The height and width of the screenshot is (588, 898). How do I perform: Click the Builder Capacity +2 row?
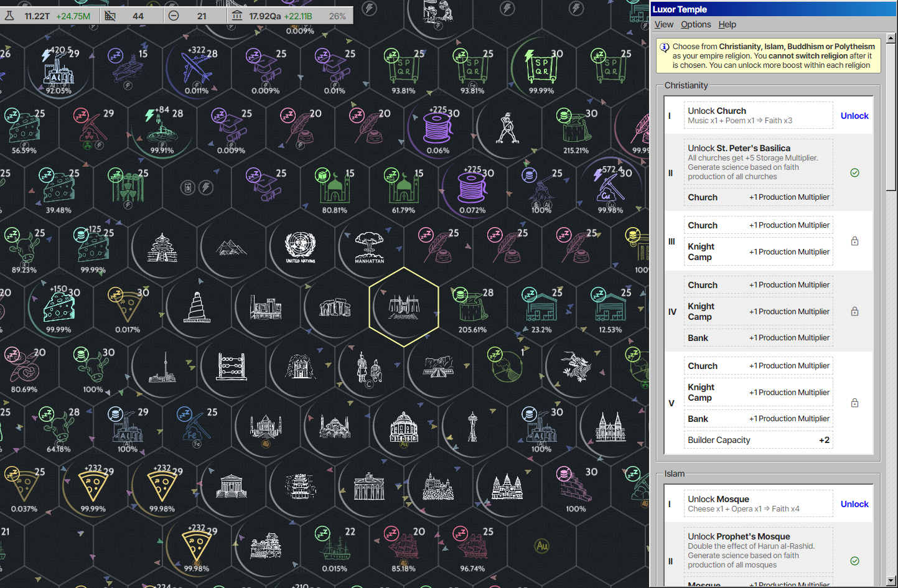pyautogui.click(x=759, y=440)
